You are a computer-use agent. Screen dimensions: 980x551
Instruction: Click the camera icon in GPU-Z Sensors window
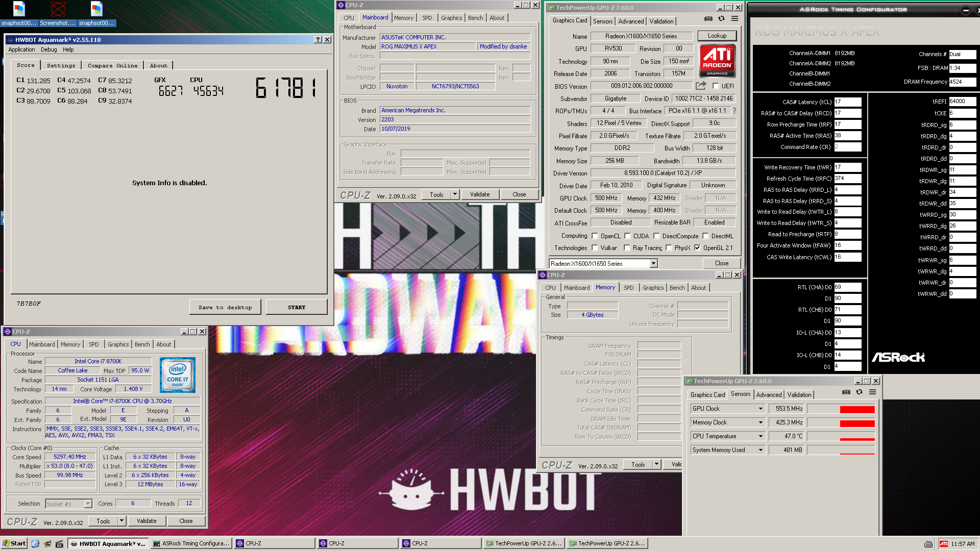coord(846,392)
